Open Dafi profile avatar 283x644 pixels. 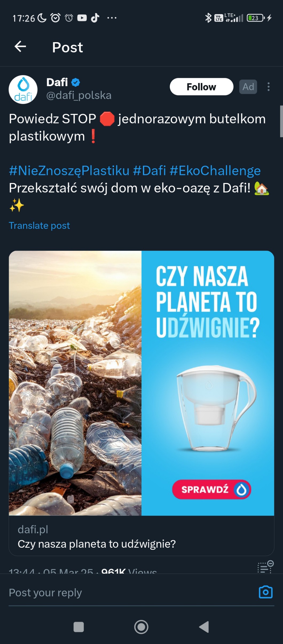(x=23, y=89)
